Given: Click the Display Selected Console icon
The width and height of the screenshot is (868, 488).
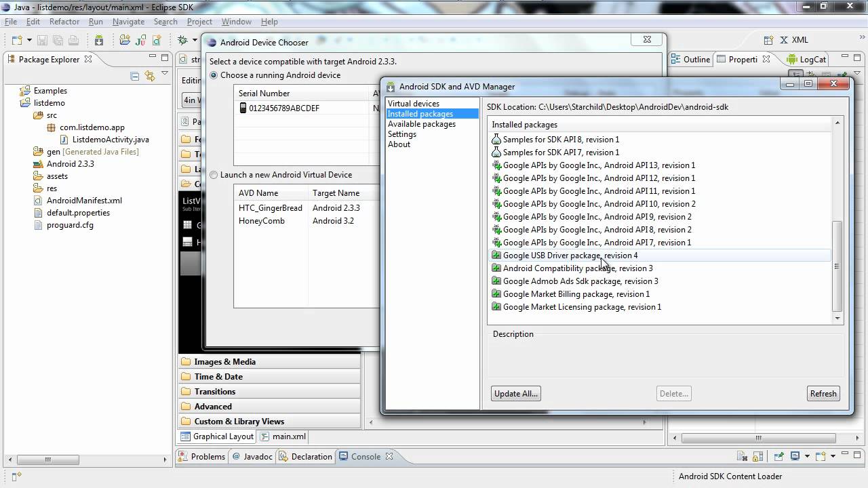Looking at the screenshot, I should (795, 456).
